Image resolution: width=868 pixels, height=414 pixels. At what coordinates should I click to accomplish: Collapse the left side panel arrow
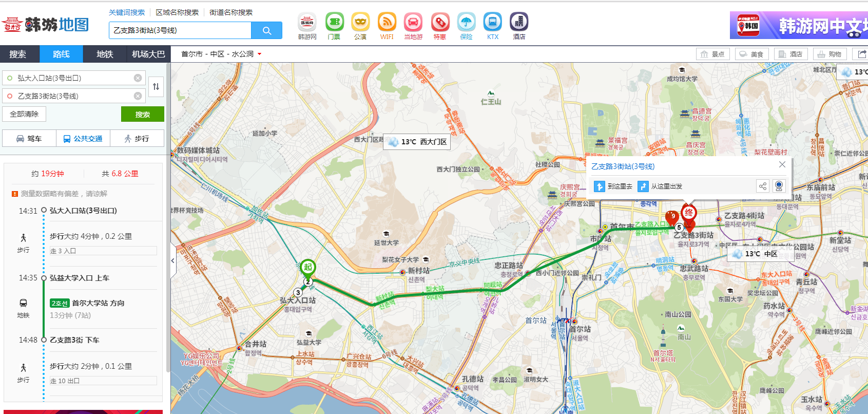coord(172,261)
